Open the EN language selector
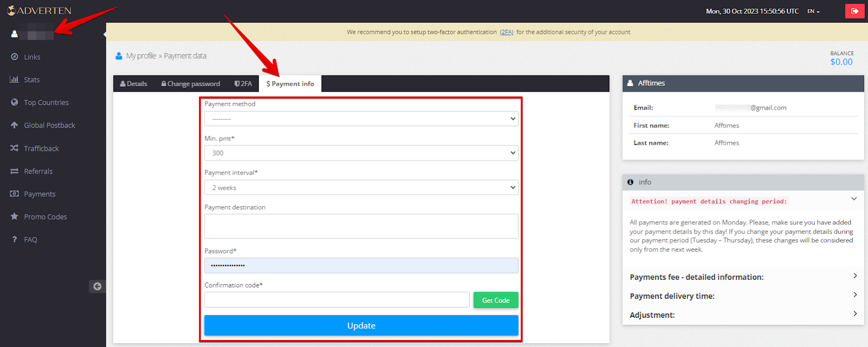The width and height of the screenshot is (868, 347). coord(813,11)
